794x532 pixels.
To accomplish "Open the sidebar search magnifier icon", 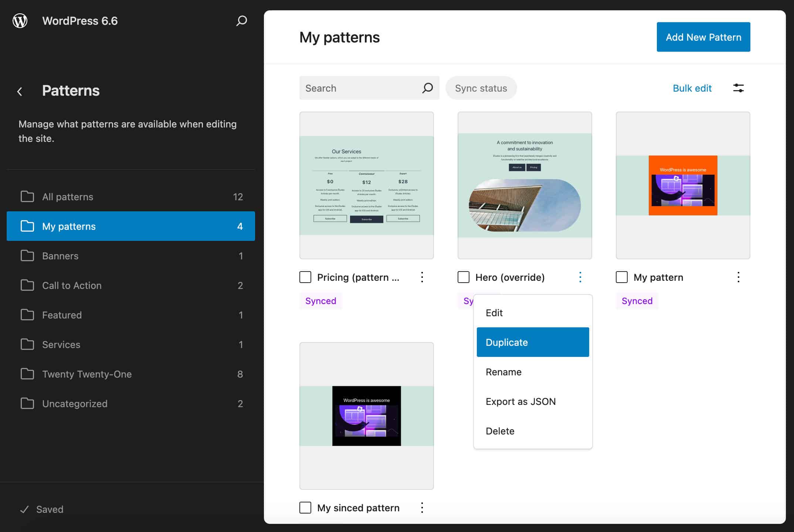I will (x=241, y=21).
